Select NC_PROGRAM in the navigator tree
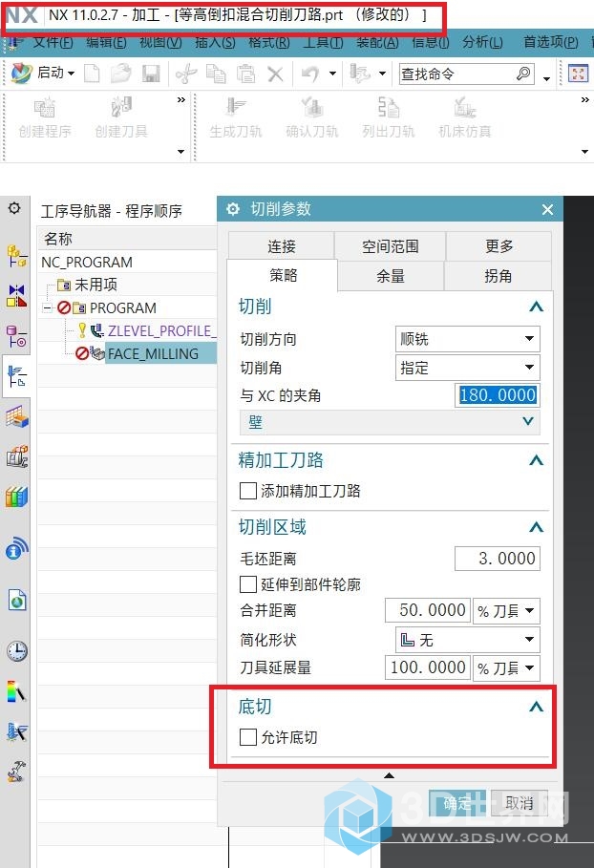This screenshot has width=594, height=868. [87, 262]
